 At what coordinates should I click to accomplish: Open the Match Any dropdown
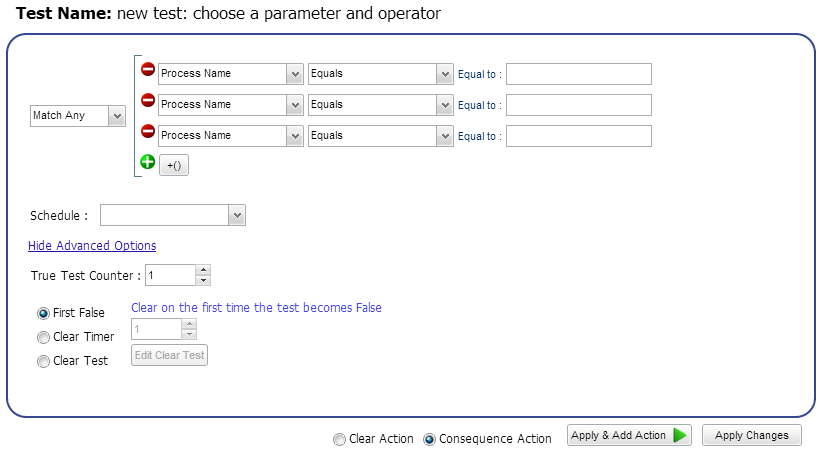tap(116, 116)
